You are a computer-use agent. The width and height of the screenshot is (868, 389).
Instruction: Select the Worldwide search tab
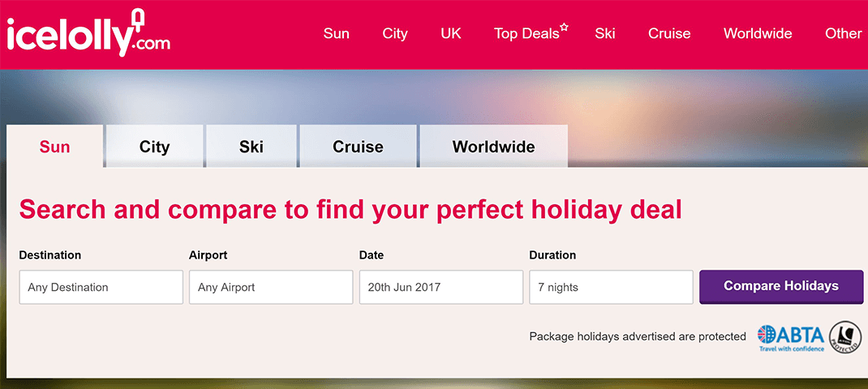tap(493, 147)
